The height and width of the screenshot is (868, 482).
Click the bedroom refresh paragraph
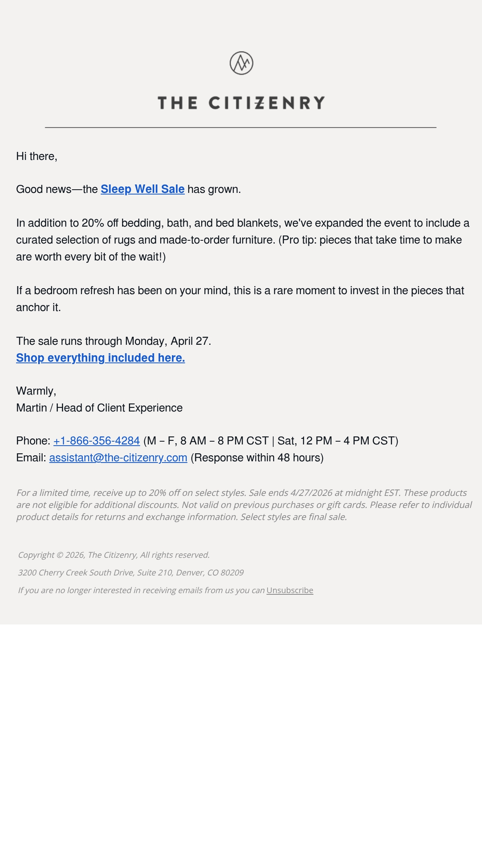tap(240, 299)
